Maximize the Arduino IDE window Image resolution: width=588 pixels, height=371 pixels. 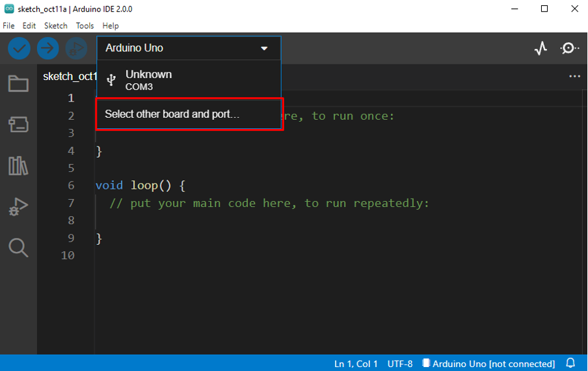(544, 8)
